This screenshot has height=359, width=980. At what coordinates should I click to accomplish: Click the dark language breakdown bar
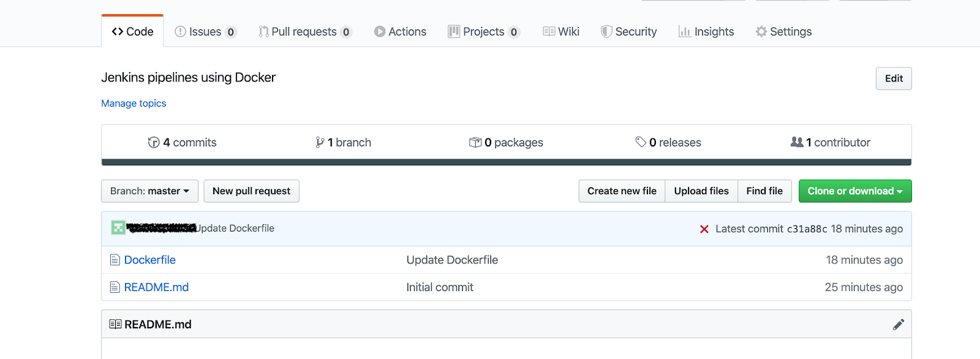[x=506, y=162]
